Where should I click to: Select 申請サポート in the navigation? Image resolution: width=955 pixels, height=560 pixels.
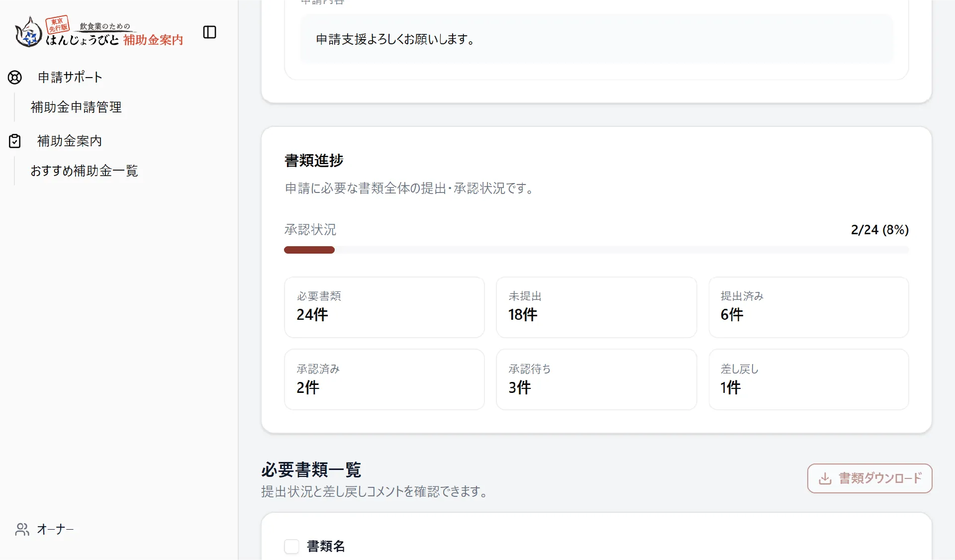click(70, 77)
